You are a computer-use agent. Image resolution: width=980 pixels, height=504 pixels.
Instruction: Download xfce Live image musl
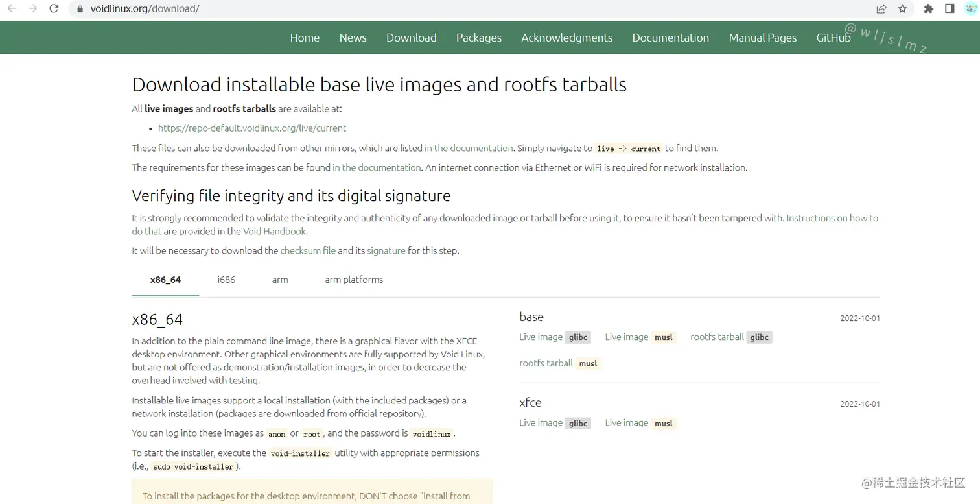tap(640, 423)
